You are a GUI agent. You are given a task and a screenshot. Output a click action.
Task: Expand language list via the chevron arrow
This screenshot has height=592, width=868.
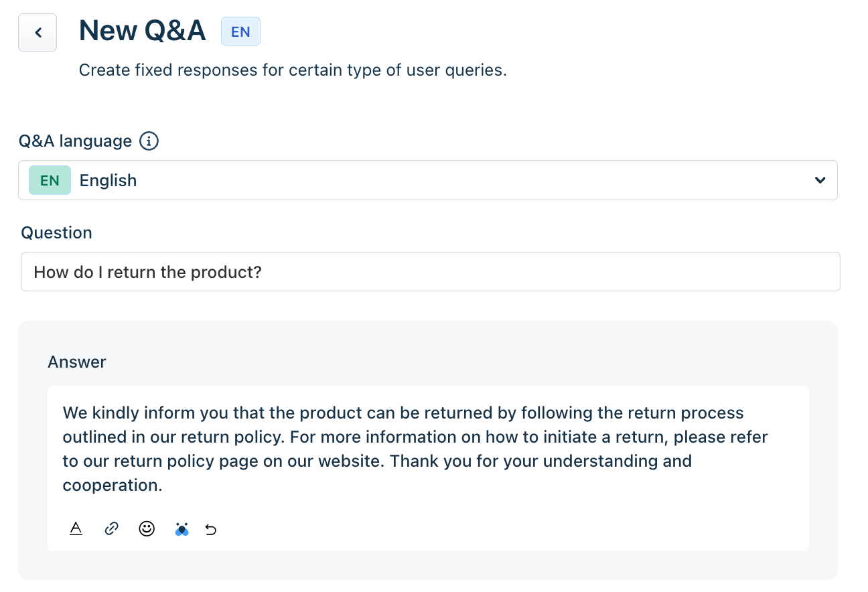[819, 180]
